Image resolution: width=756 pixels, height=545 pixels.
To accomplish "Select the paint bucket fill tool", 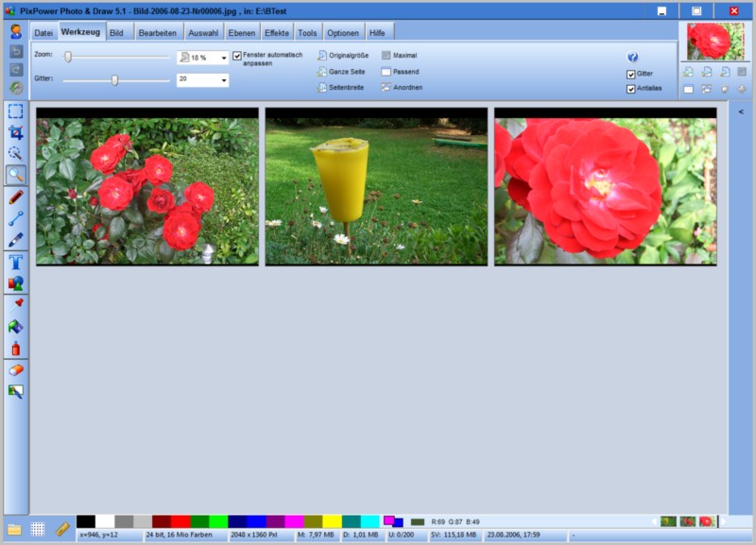I will (x=15, y=326).
